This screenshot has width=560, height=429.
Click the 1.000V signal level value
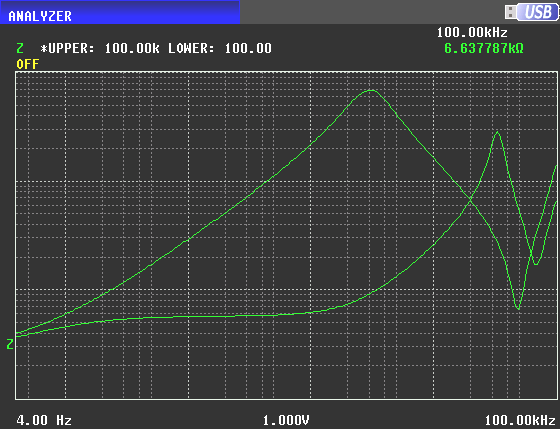tap(286, 420)
